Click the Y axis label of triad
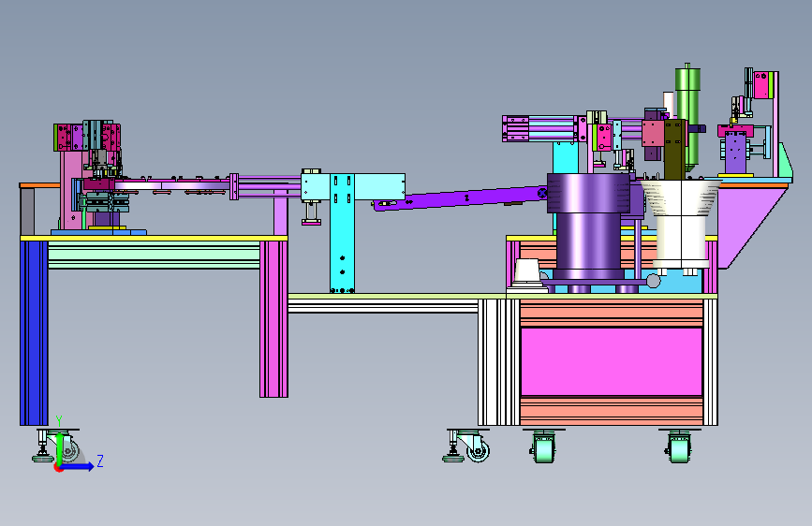Screen dimensions: 812x526 click(x=59, y=421)
